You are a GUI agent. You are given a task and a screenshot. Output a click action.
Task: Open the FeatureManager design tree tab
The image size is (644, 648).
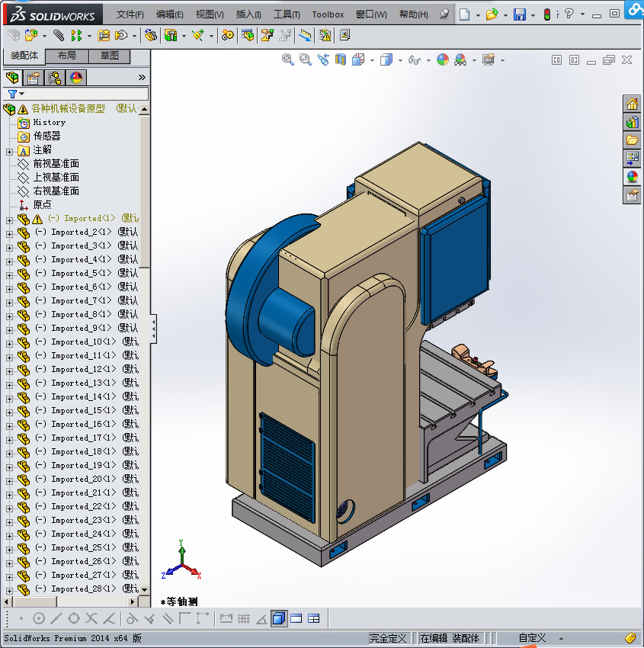12,77
